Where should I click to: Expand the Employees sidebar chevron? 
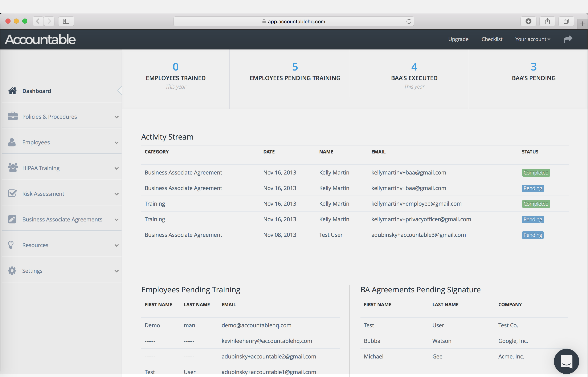click(117, 143)
